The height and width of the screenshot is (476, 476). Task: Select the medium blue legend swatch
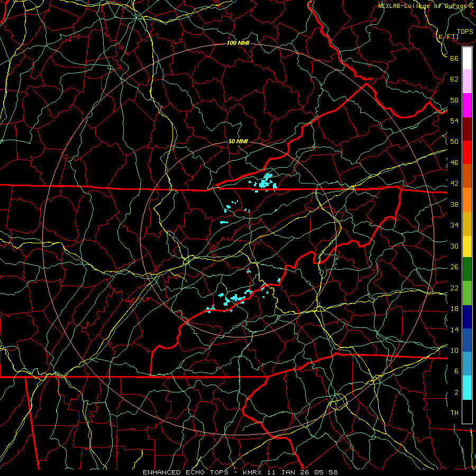coord(467,340)
